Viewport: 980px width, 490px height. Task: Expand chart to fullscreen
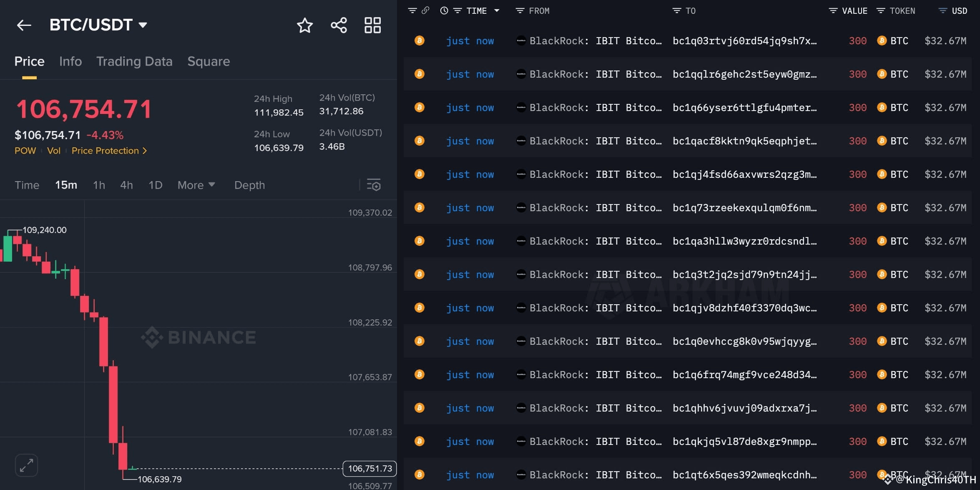pos(26,465)
